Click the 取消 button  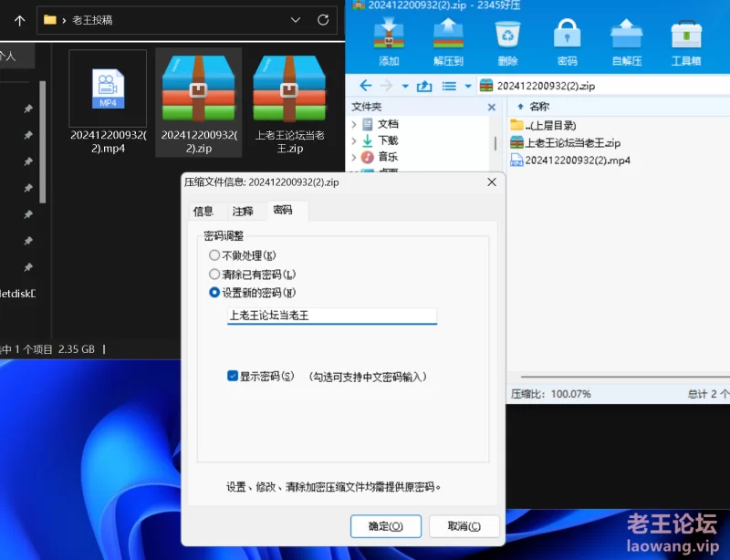pos(464,526)
